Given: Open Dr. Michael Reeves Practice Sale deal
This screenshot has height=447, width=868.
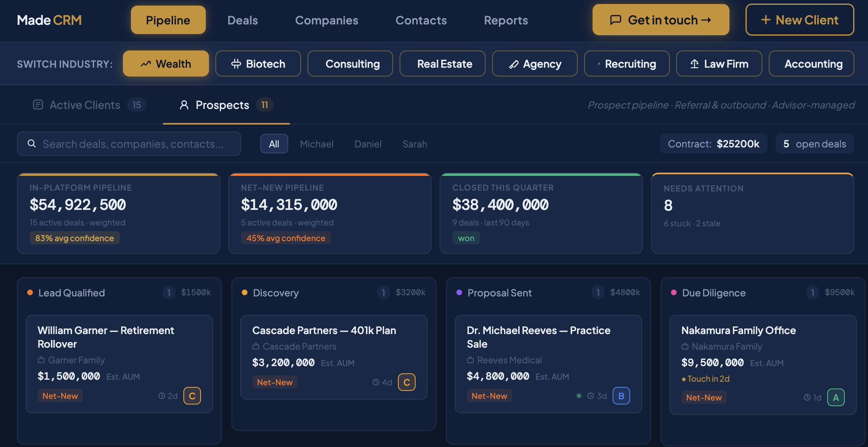Looking at the screenshot, I should coord(549,364).
